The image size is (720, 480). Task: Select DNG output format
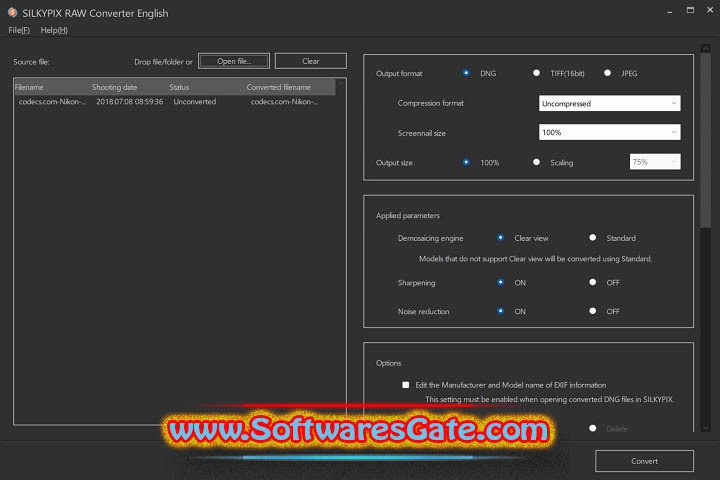[466, 73]
